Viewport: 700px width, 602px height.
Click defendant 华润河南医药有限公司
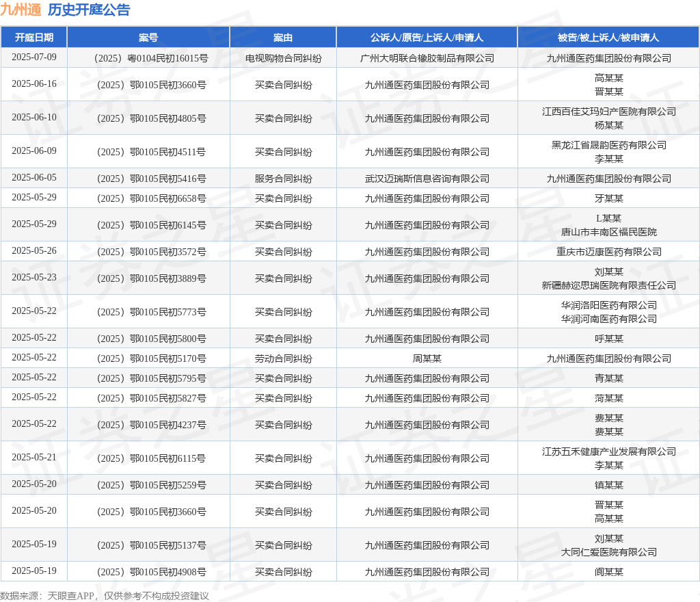[x=609, y=319]
